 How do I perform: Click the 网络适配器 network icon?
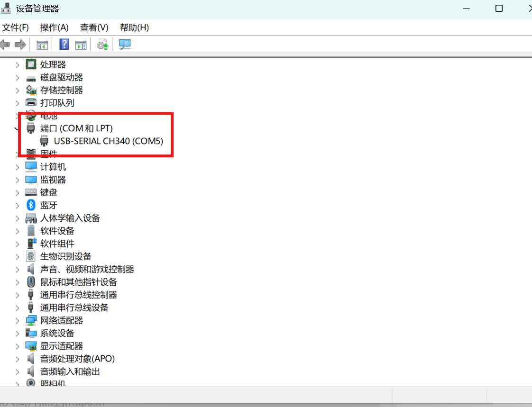pos(31,320)
